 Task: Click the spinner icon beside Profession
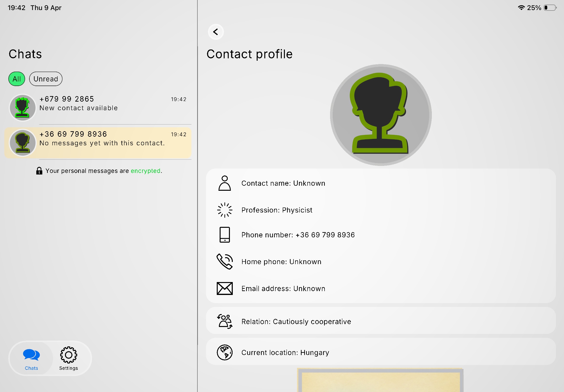(x=224, y=210)
